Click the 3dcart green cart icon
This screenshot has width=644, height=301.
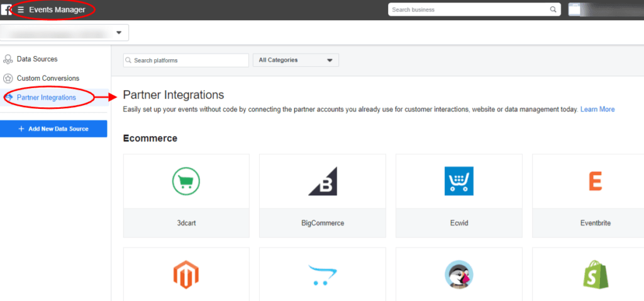click(x=186, y=181)
